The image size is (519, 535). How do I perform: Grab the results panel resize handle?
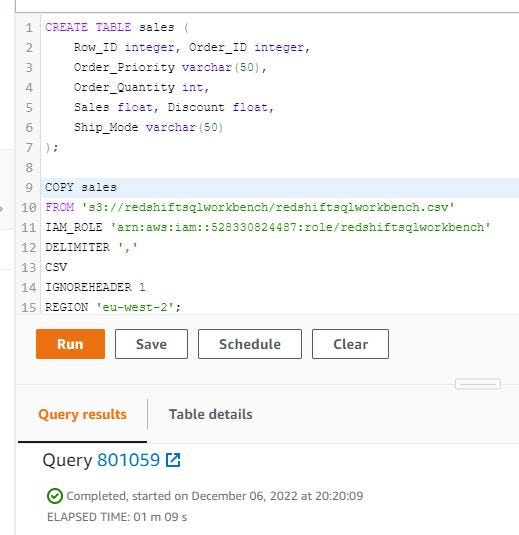pos(478,384)
